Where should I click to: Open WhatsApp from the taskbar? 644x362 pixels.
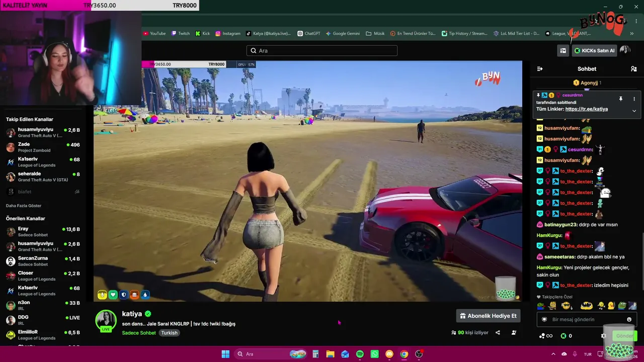(374, 354)
